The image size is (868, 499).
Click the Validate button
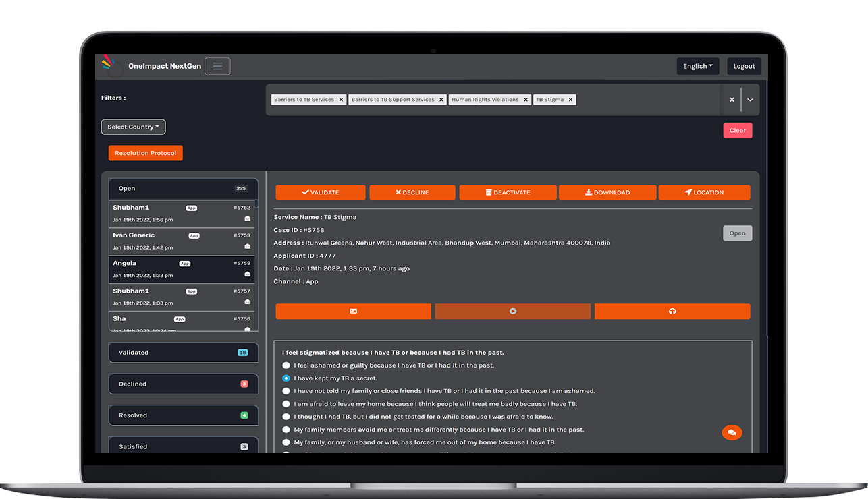320,192
